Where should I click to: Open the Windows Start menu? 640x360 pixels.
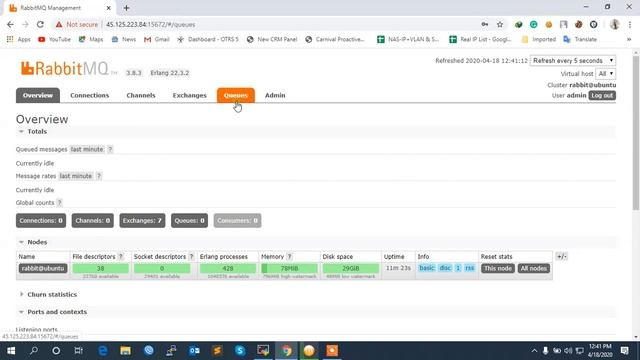(11, 351)
